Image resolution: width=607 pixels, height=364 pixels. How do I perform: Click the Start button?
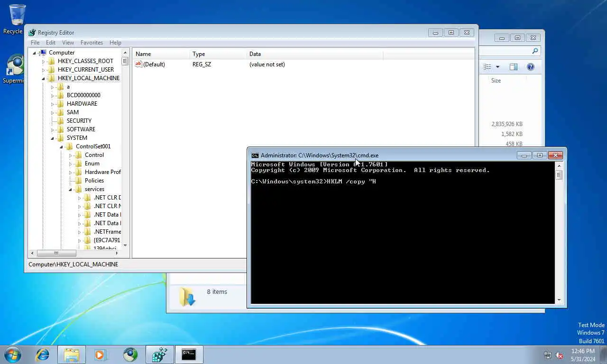tap(13, 355)
